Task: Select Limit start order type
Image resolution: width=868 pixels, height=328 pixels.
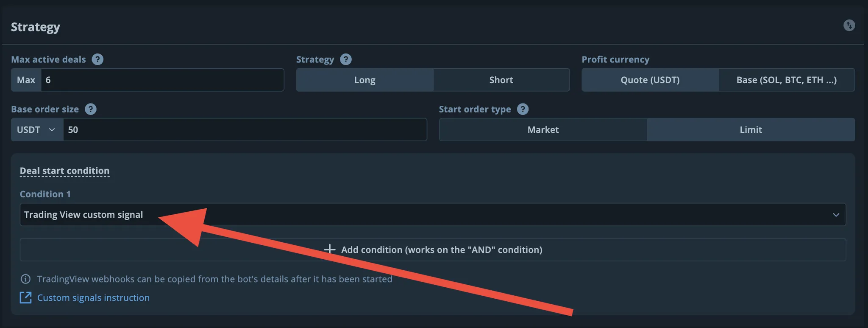Action: [751, 129]
